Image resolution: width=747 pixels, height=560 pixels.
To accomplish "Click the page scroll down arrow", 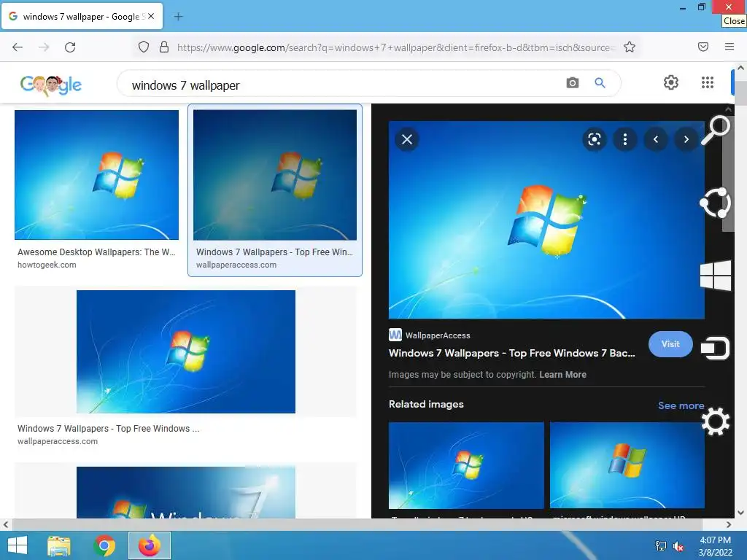I will point(740,513).
